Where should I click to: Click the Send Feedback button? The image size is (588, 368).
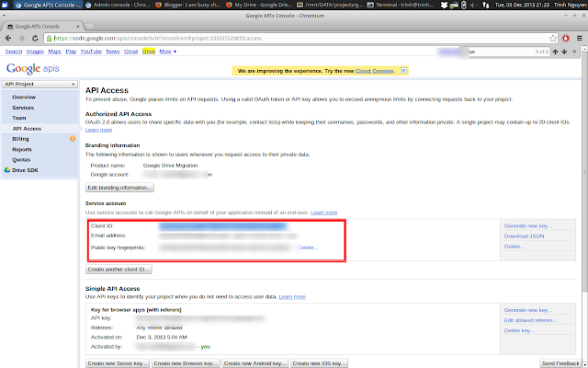click(560, 363)
